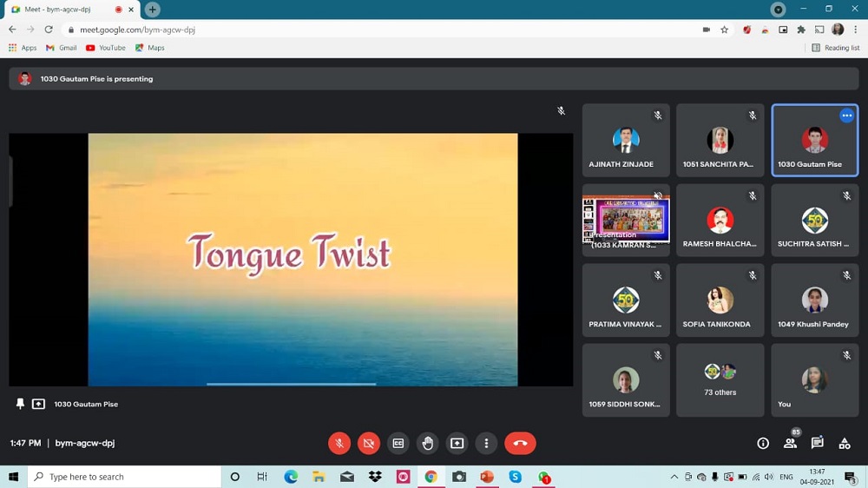Open the Reading list button
This screenshot has height=488, width=868.
836,48
